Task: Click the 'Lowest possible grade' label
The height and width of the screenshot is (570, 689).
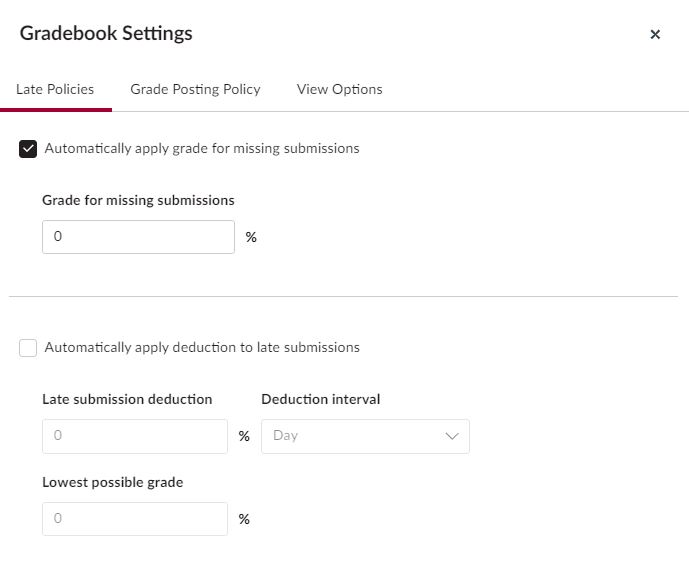Action: (x=112, y=483)
